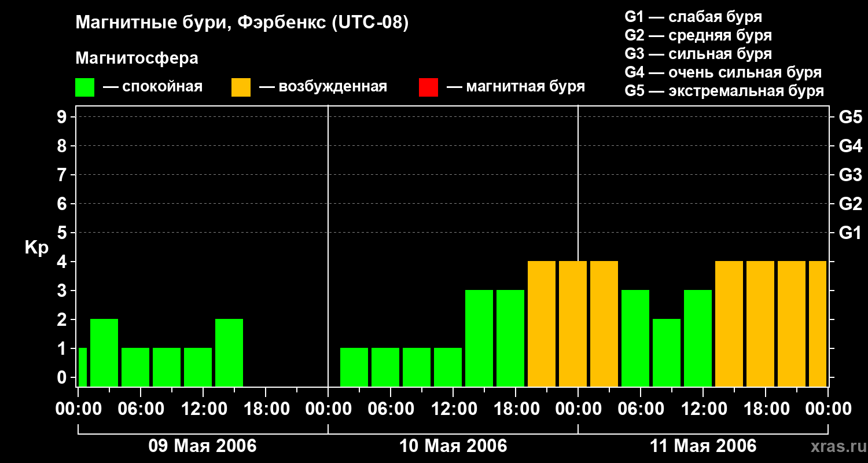
Task: Click the 'G4 — очень сильная буря' legend line
Action: pos(723,72)
